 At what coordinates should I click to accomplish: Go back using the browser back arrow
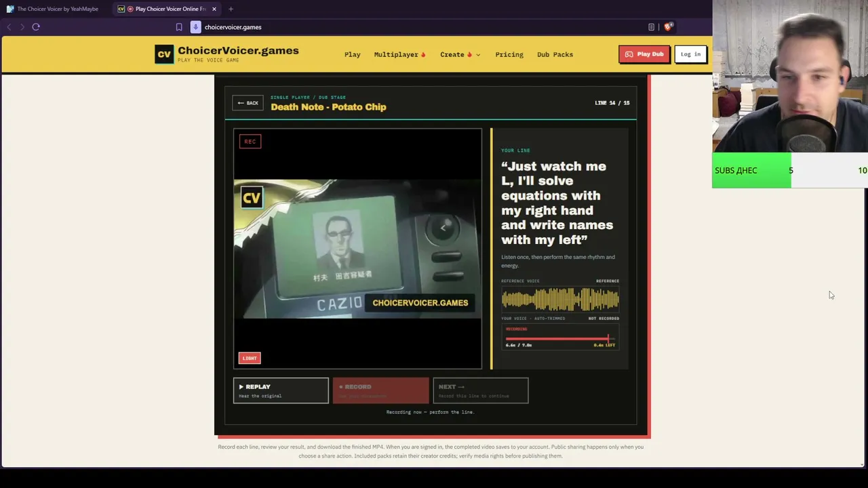pos(9,27)
